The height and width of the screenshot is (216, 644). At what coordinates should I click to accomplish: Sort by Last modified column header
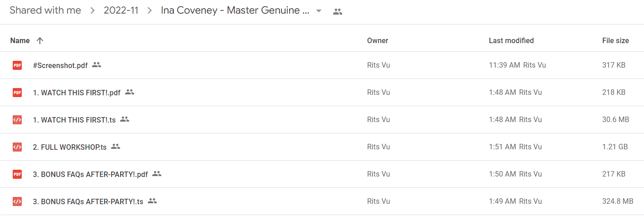pos(511,41)
